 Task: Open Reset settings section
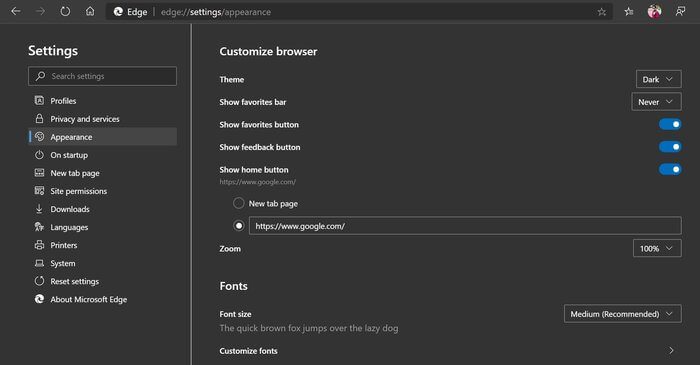coord(103,281)
